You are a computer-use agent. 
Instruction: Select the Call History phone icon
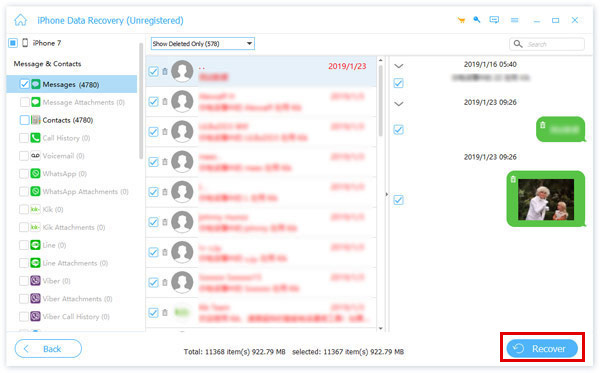click(x=36, y=138)
